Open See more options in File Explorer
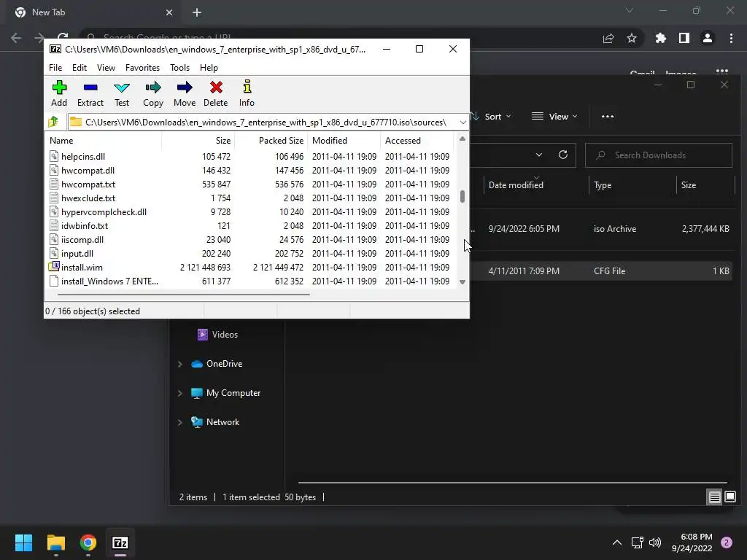747x560 pixels. (608, 116)
